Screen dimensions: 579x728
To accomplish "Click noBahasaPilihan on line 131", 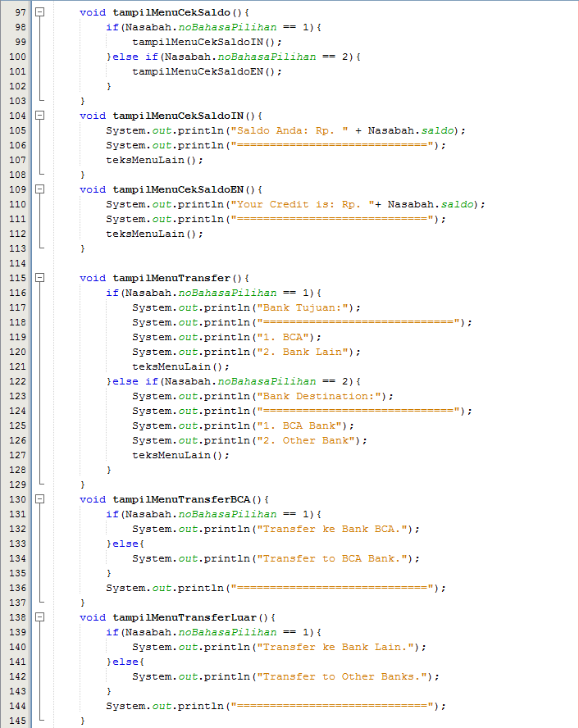I will pos(227,514).
